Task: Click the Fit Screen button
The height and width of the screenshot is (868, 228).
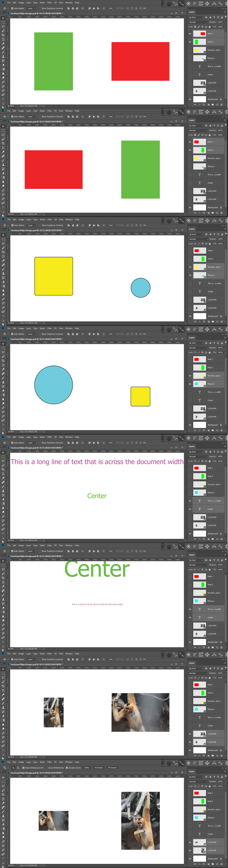Action: [99, 768]
